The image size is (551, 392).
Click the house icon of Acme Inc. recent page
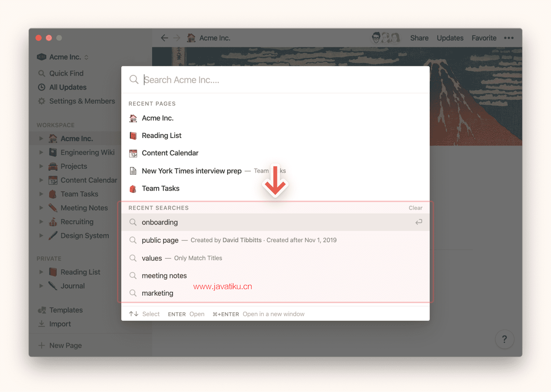tap(133, 118)
